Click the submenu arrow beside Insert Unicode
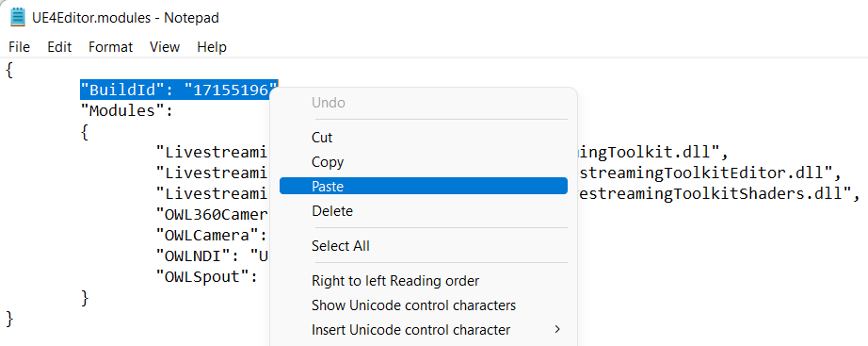Viewport: 868px width, 346px height. tap(557, 330)
